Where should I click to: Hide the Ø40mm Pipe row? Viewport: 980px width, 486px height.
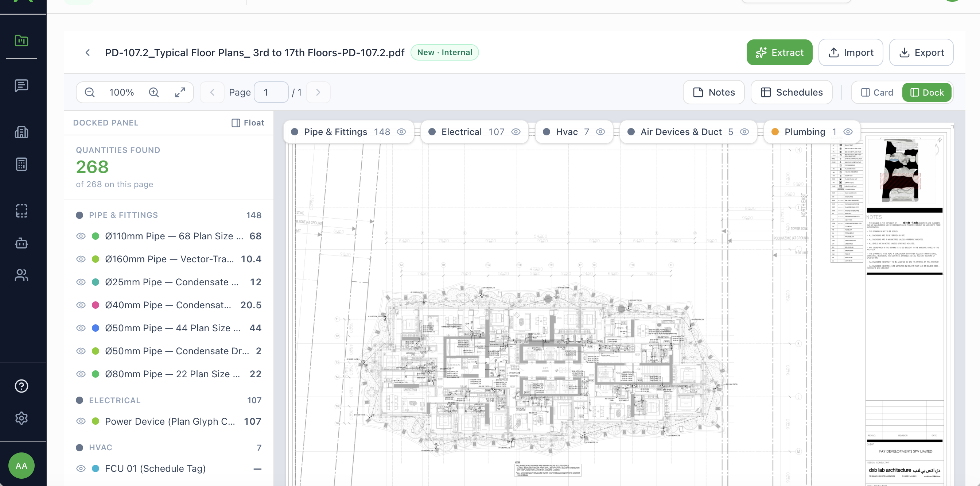pyautogui.click(x=81, y=305)
